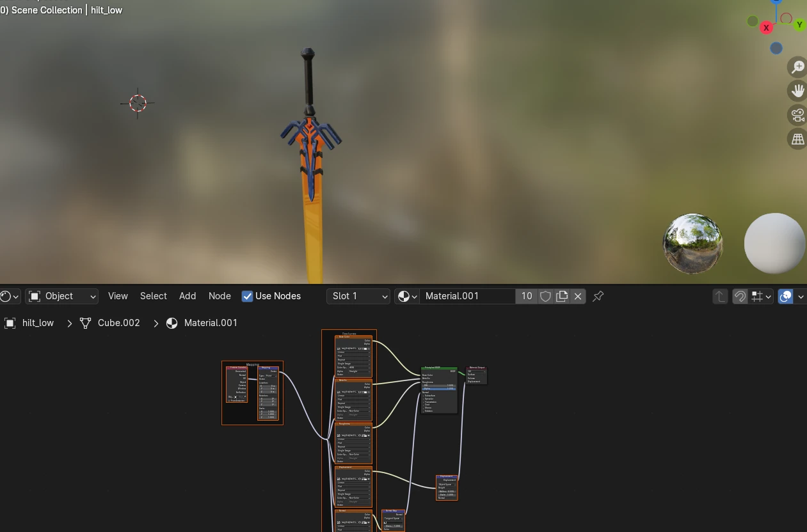
Task: Duplicate material with the new material icon
Action: coord(562,296)
